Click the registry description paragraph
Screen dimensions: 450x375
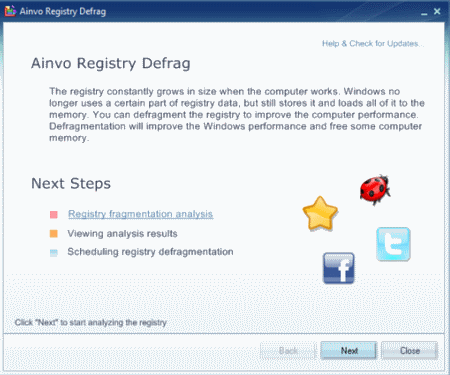[237, 115]
